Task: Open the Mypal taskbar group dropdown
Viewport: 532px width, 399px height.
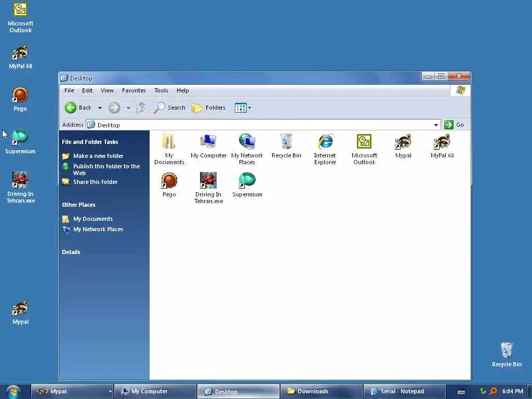Action: 110,392
